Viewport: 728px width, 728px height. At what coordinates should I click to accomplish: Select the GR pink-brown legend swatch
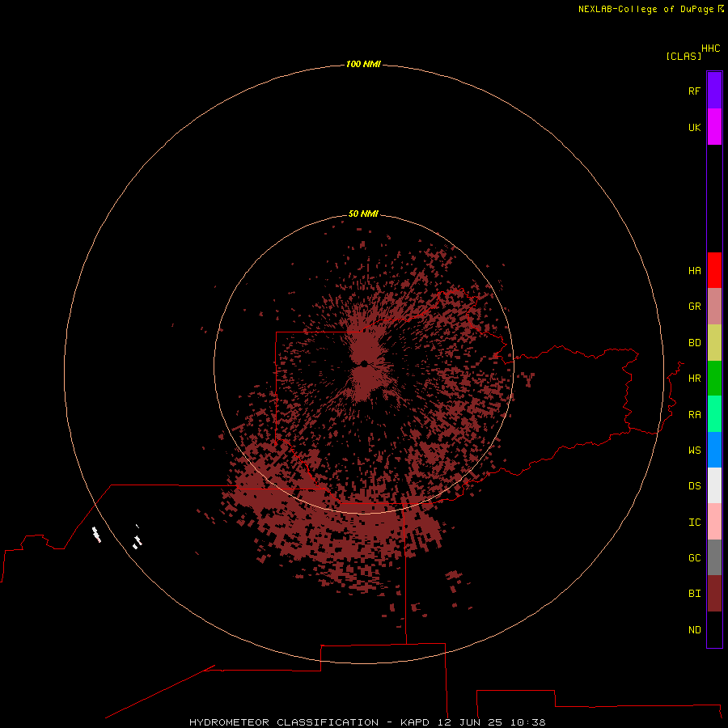(x=714, y=307)
